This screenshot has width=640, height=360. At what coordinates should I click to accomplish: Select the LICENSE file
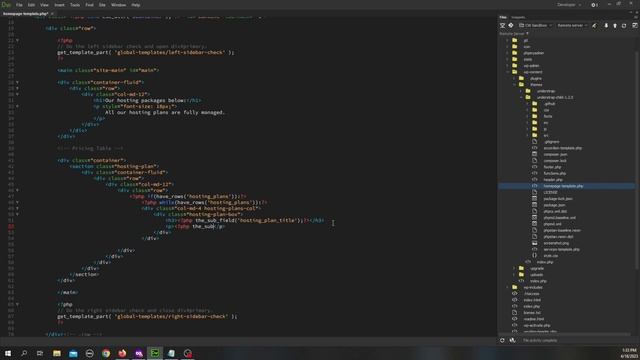(x=550, y=192)
